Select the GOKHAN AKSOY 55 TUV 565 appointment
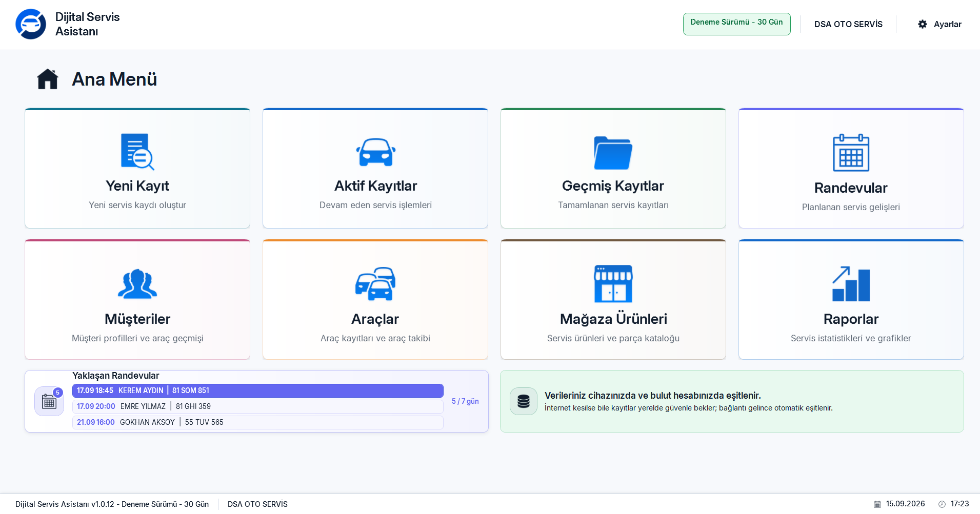This screenshot has height=514, width=980. coord(258,422)
